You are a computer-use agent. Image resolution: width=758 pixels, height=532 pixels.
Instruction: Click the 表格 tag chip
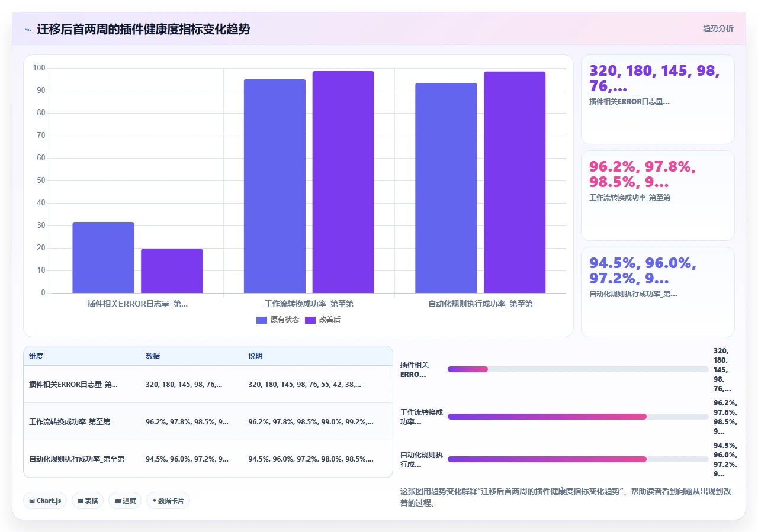coord(88,501)
